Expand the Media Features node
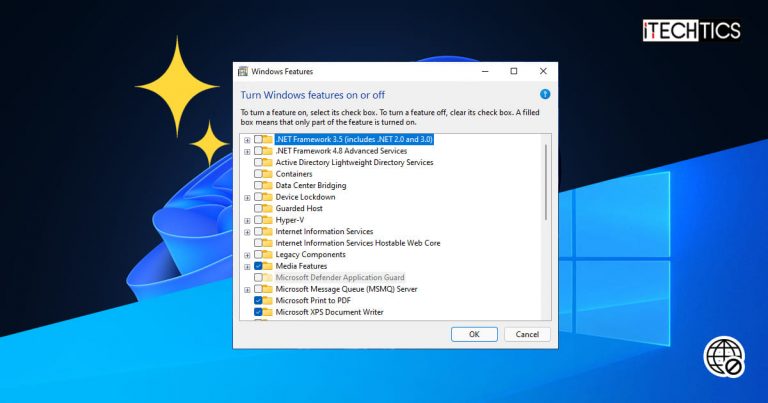The image size is (768, 403). [247, 267]
